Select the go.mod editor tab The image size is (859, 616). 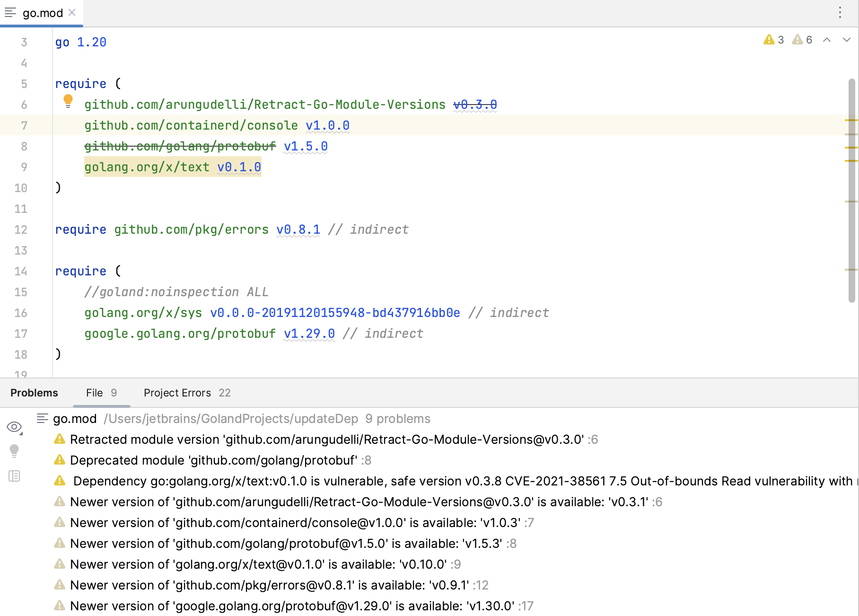(42, 13)
